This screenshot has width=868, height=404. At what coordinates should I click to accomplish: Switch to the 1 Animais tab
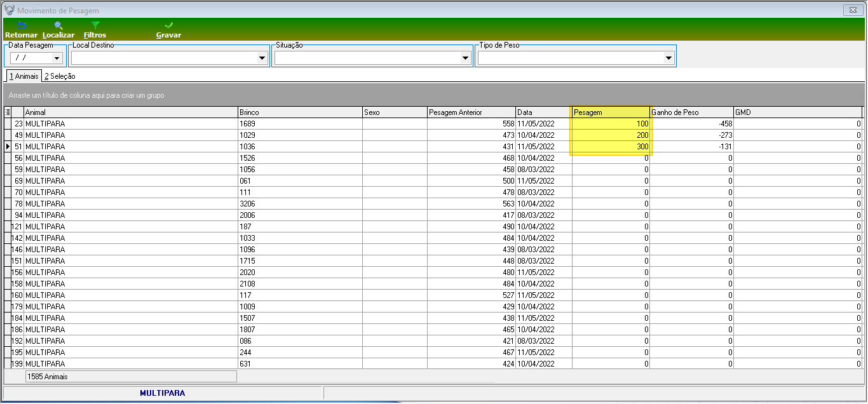click(24, 76)
